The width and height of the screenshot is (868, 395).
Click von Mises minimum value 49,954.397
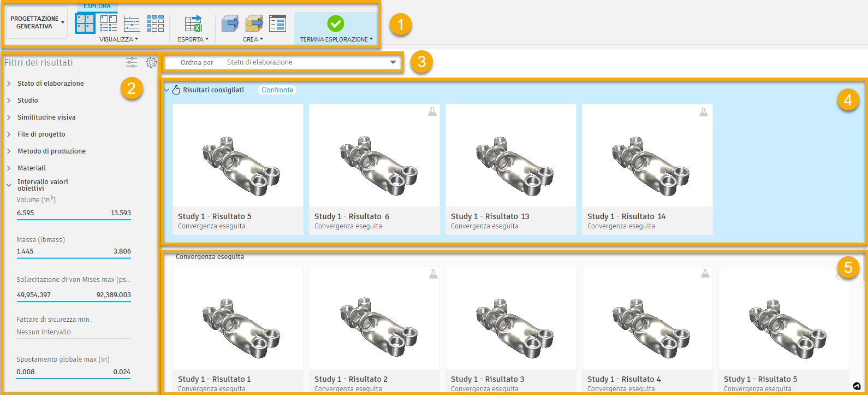coord(34,295)
